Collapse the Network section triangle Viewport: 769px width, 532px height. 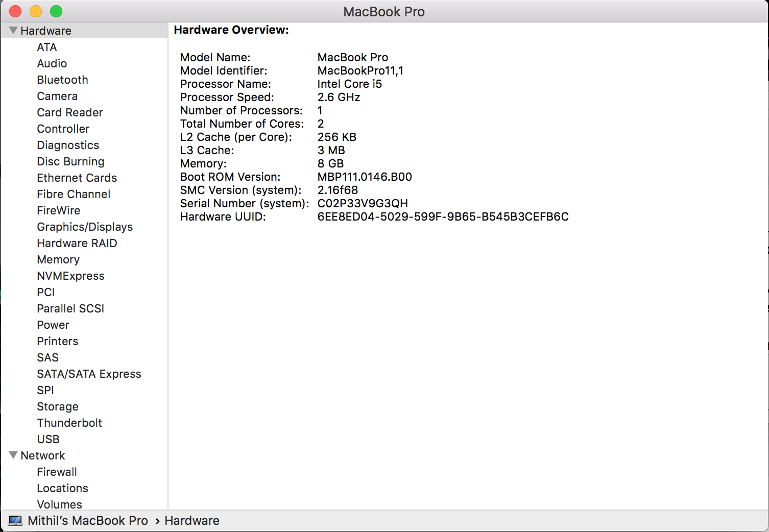tap(14, 455)
